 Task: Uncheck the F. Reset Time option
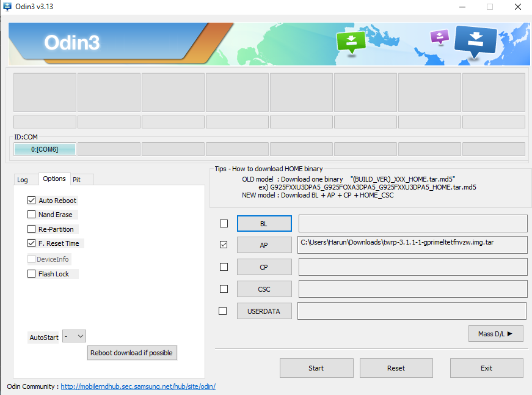(31, 243)
